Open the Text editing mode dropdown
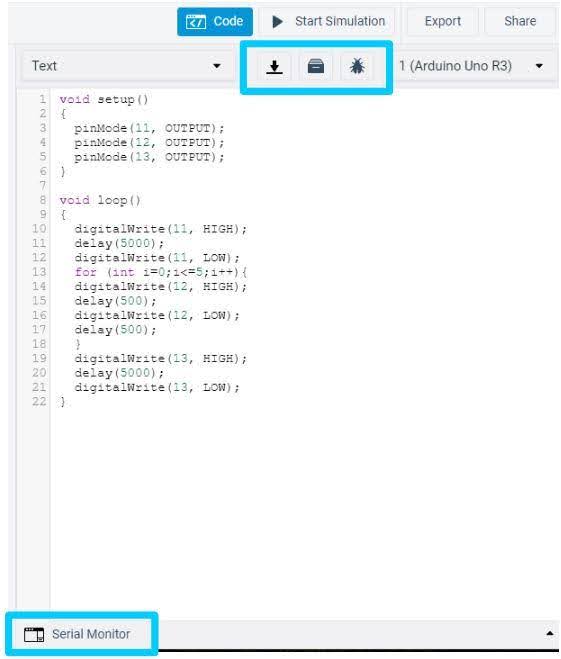The height and width of the screenshot is (659, 561). tap(127, 66)
